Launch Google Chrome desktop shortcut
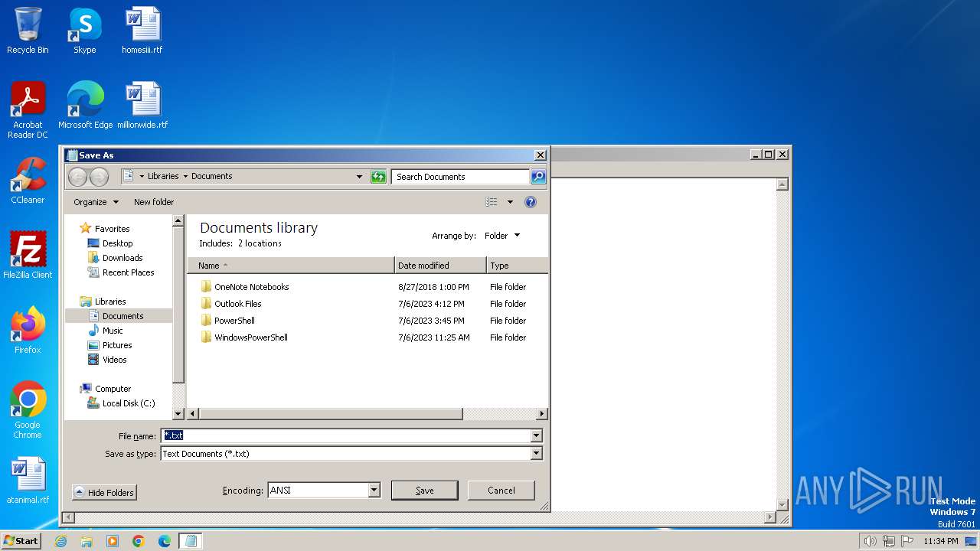980x551 pixels. click(x=28, y=410)
